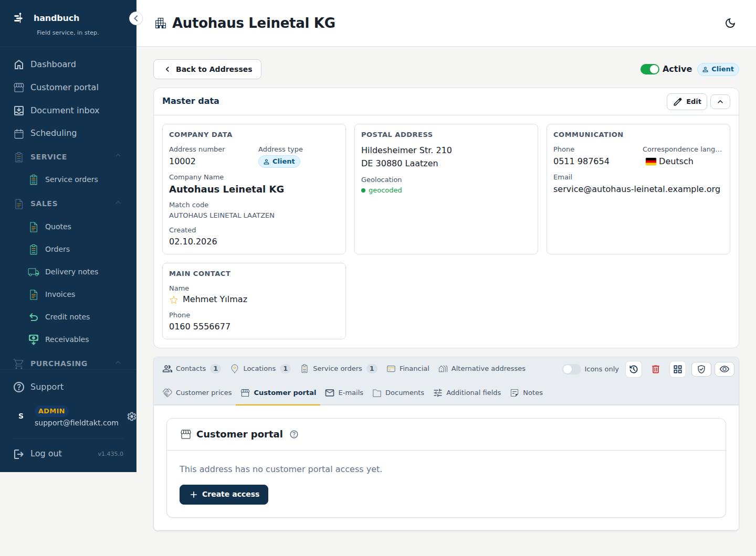
Task: Open the Service orders tab
Action: pyautogui.click(x=339, y=369)
